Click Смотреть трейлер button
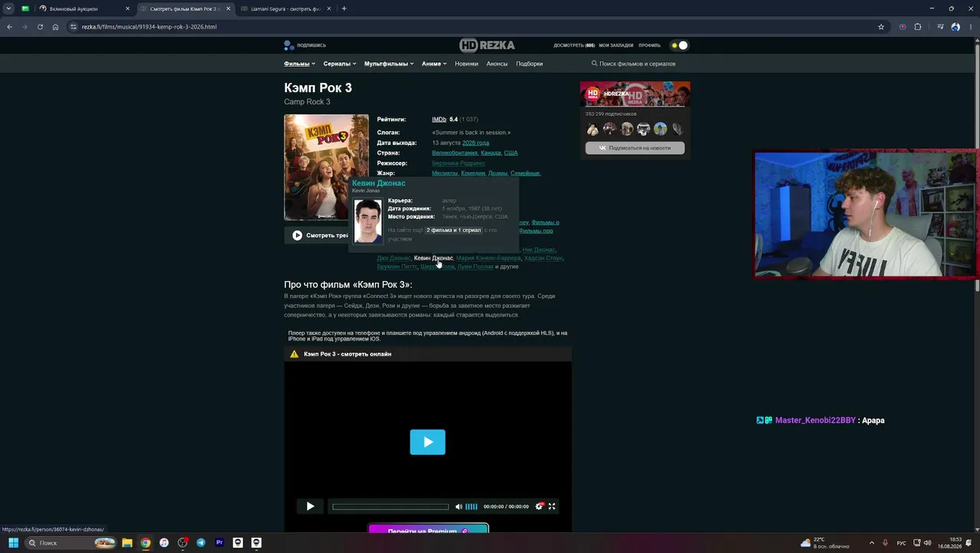The image size is (980, 553). [x=321, y=235]
